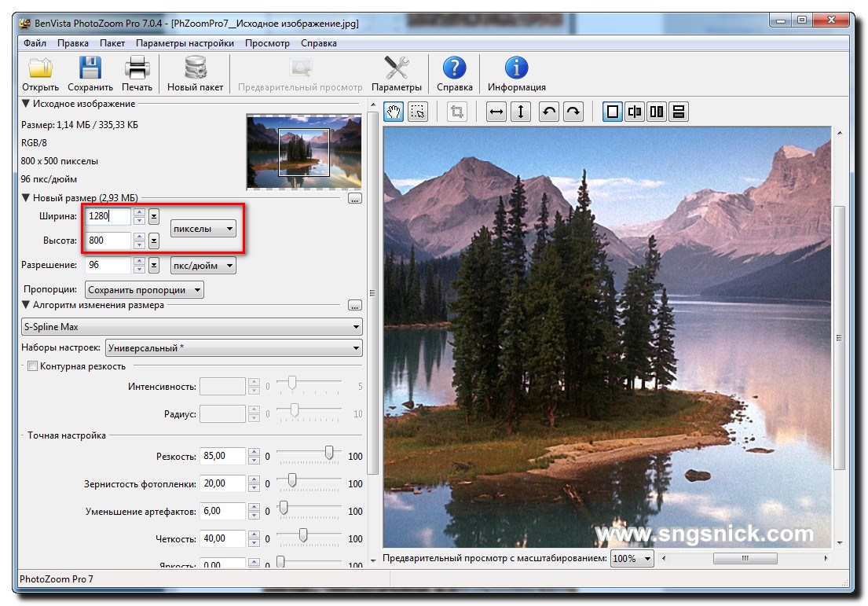Collapse the Алгоритм изменения размера section
Screen dimensions: 868x606
[25, 305]
